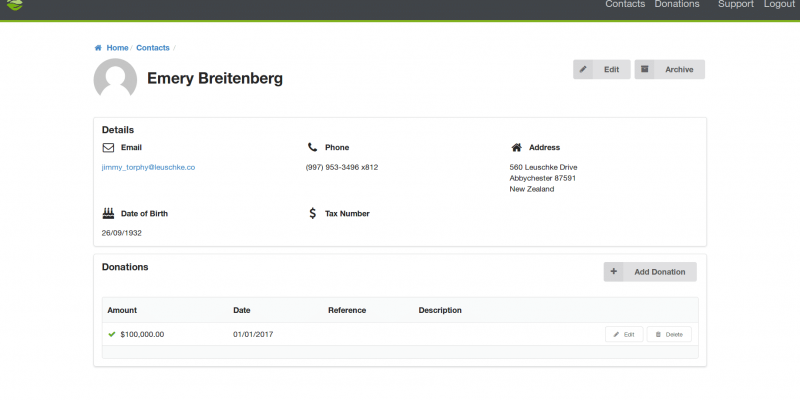Click the green checkmark beside $100,000.00
Viewport: 800px width, 400px height.
[x=112, y=334]
